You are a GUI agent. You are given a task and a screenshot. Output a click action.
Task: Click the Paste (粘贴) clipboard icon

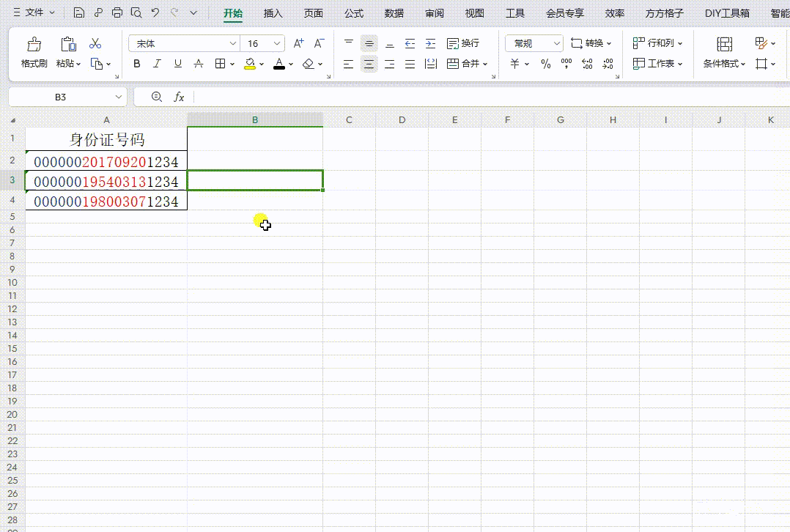pyautogui.click(x=68, y=44)
